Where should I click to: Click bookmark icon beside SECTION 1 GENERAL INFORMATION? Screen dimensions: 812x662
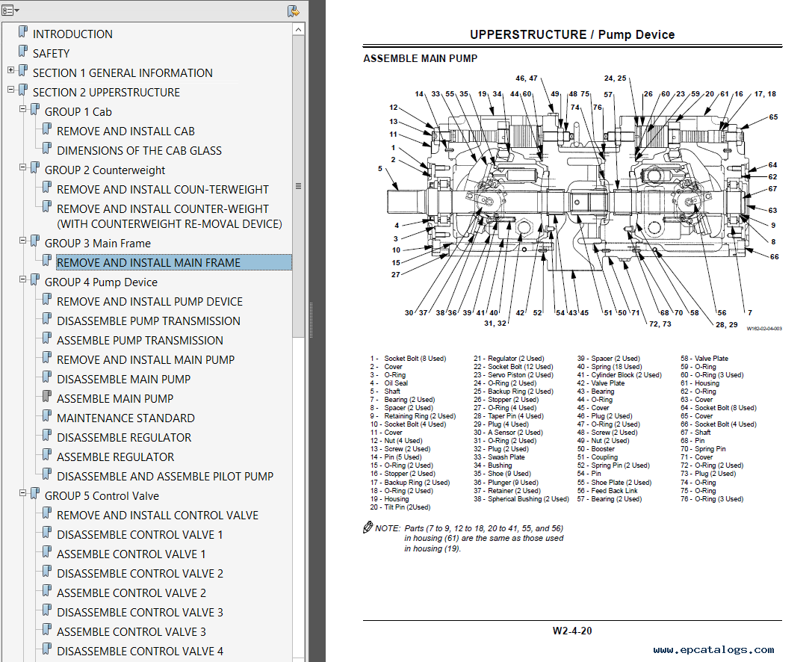pos(23,71)
